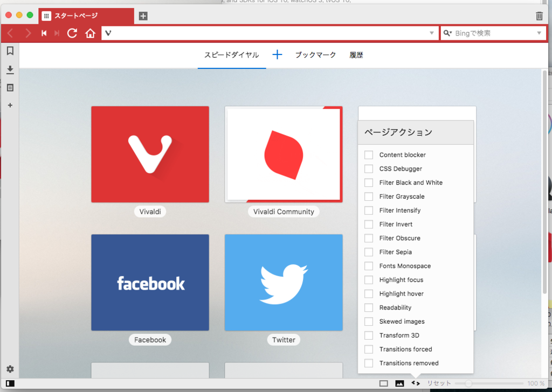Image resolution: width=552 pixels, height=392 pixels.
Task: Click the Vivaldi V icon in address bar
Action: (108, 33)
